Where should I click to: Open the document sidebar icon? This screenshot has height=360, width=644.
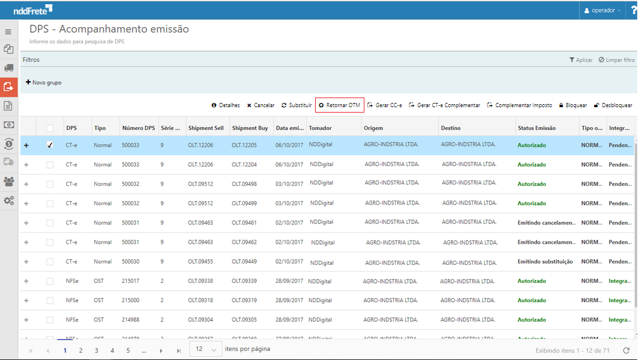point(8,106)
